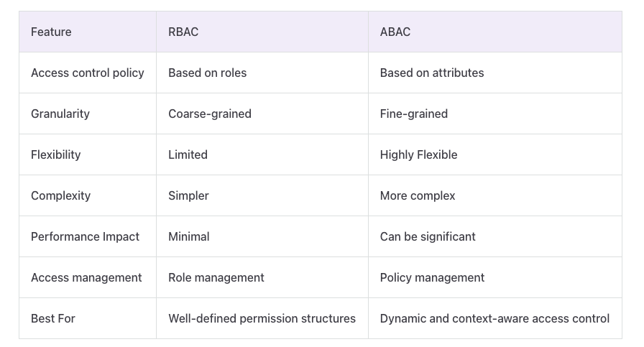Click the Feature column header
644x347 pixels.
51,32
